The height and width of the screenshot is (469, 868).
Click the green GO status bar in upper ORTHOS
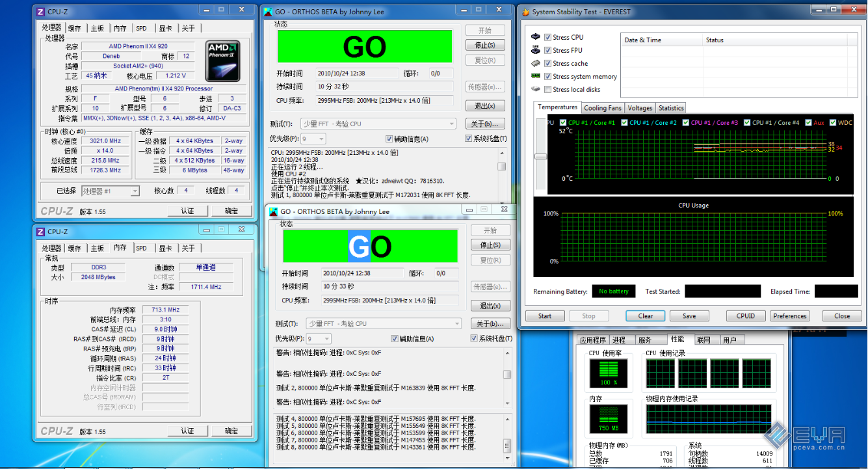tap(365, 47)
